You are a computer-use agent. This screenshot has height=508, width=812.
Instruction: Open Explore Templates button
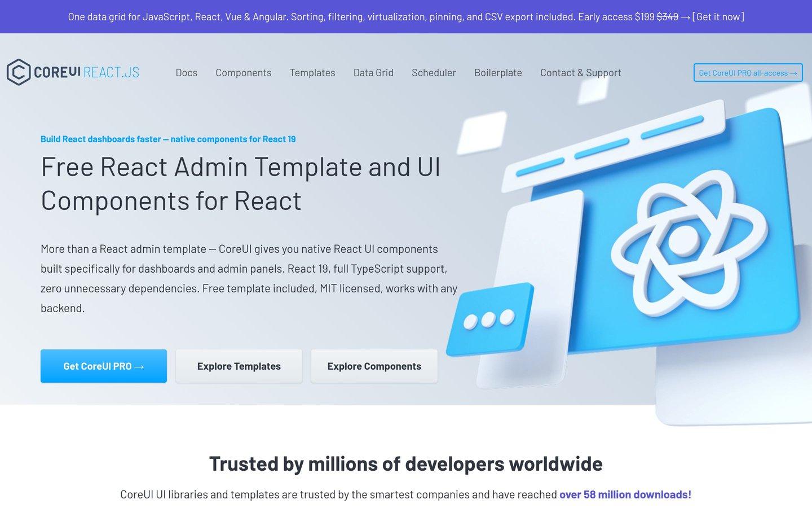(239, 366)
